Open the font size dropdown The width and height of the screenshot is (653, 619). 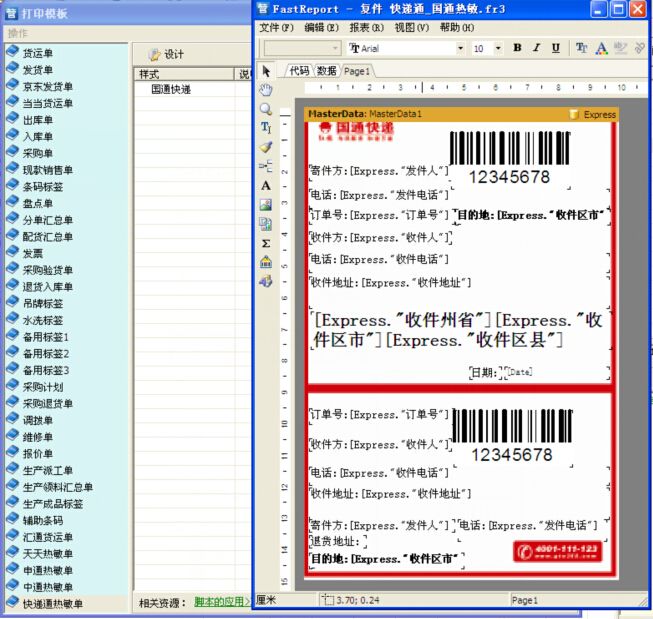click(x=498, y=48)
